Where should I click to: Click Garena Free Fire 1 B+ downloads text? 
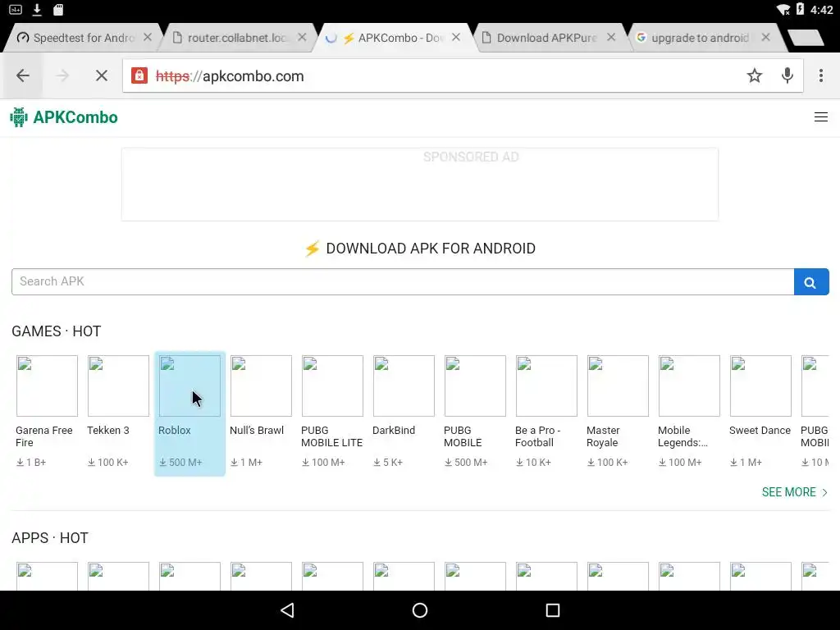point(31,462)
